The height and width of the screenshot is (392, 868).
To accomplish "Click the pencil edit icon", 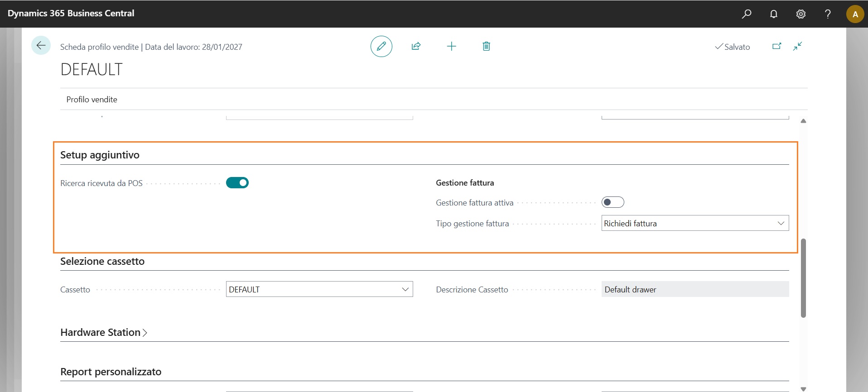I will pyautogui.click(x=381, y=46).
